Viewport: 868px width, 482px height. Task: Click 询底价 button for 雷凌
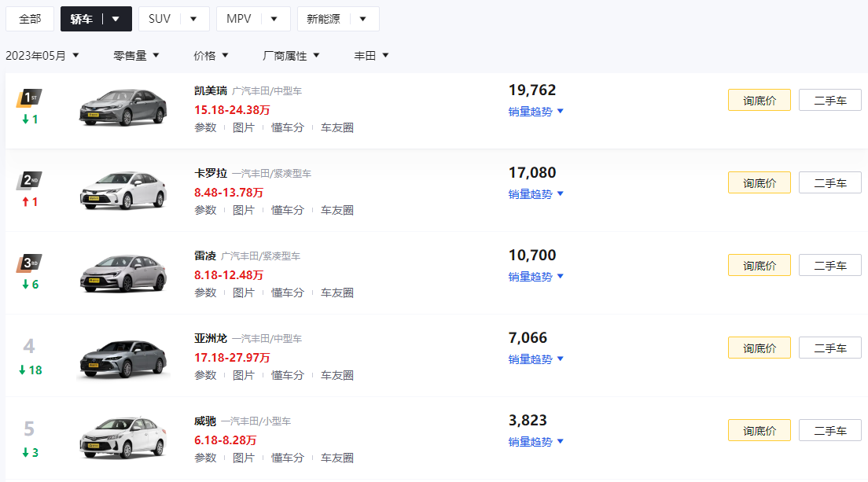click(759, 265)
